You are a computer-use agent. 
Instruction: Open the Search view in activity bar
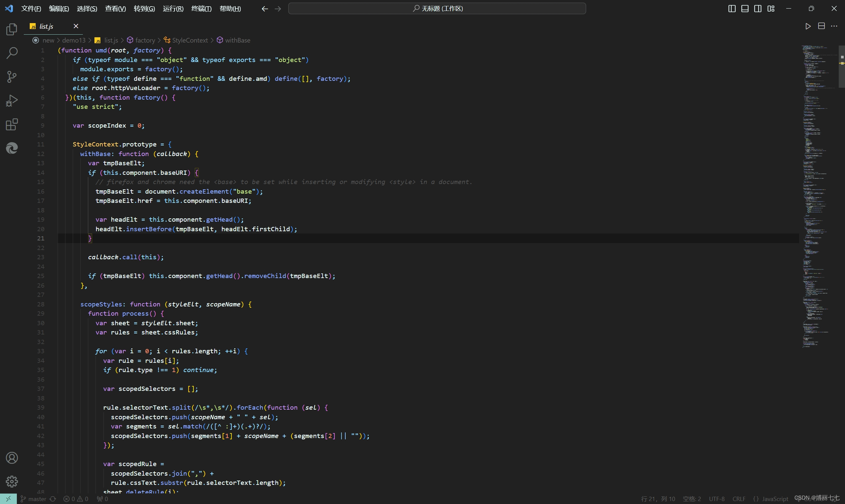click(x=12, y=53)
